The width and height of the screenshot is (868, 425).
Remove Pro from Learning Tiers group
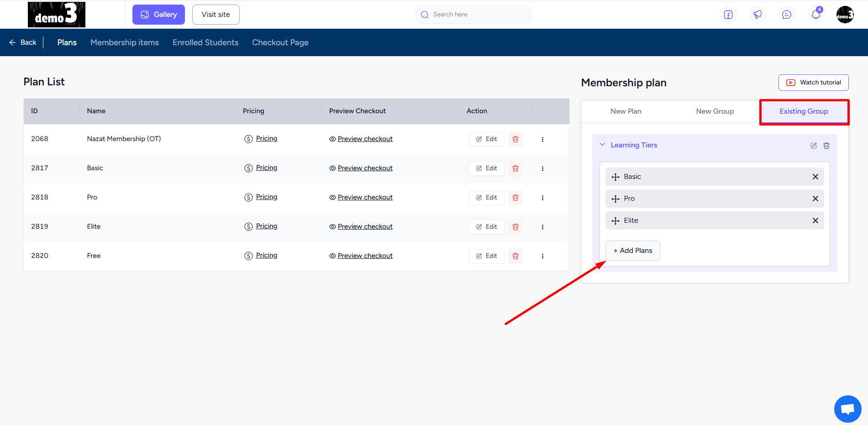[x=815, y=199]
